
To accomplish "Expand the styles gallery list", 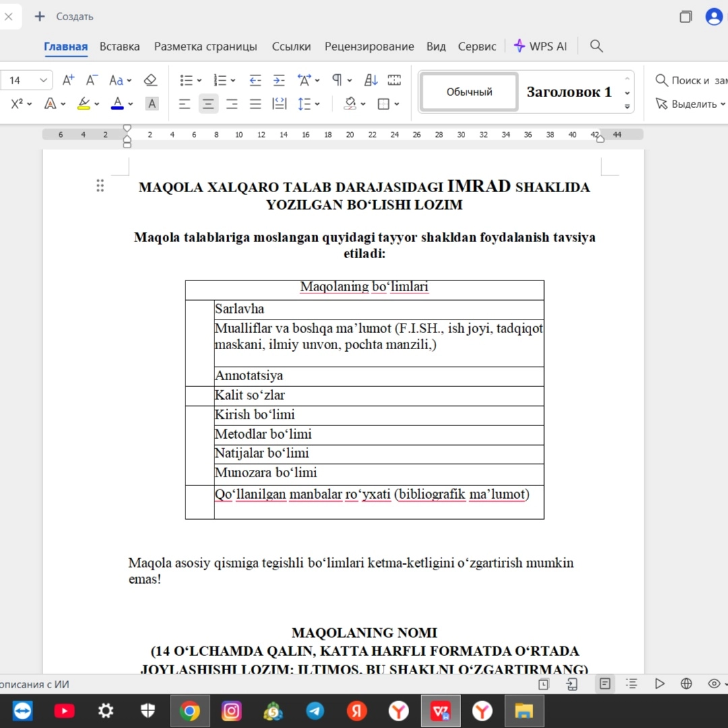I will [627, 107].
